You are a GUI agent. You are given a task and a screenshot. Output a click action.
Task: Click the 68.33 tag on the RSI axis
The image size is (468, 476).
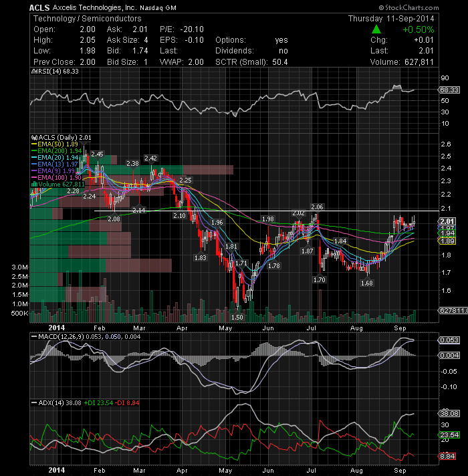pos(449,90)
